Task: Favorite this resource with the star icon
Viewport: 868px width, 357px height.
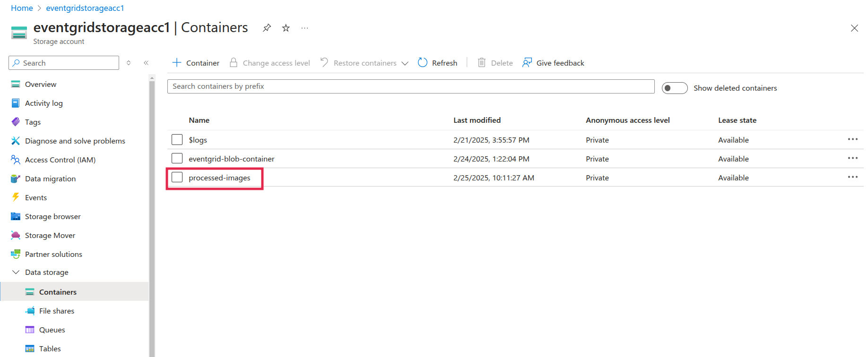Action: [x=286, y=28]
